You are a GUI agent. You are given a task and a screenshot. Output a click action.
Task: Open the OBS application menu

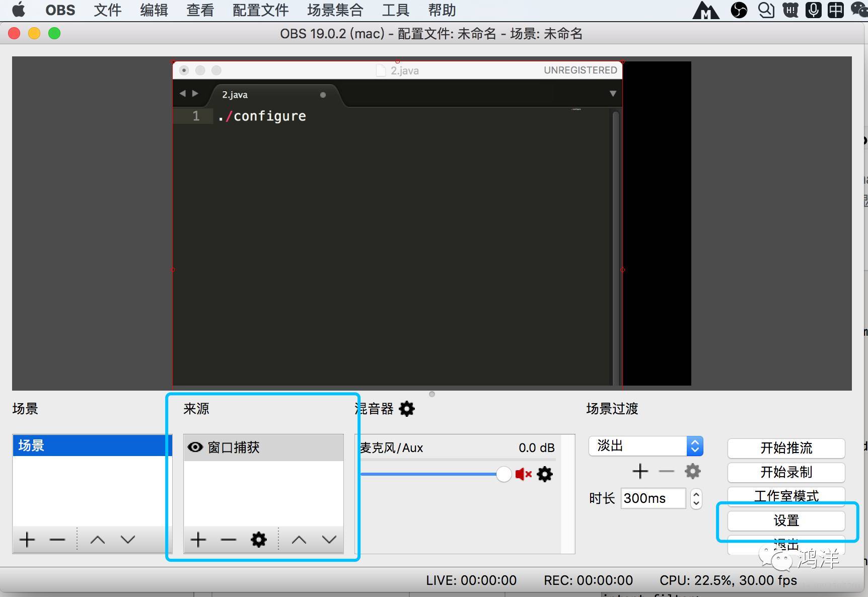coord(60,10)
